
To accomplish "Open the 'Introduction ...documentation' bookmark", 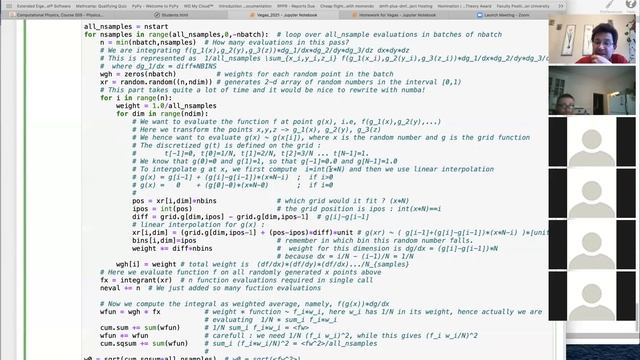I will [x=245, y=6].
